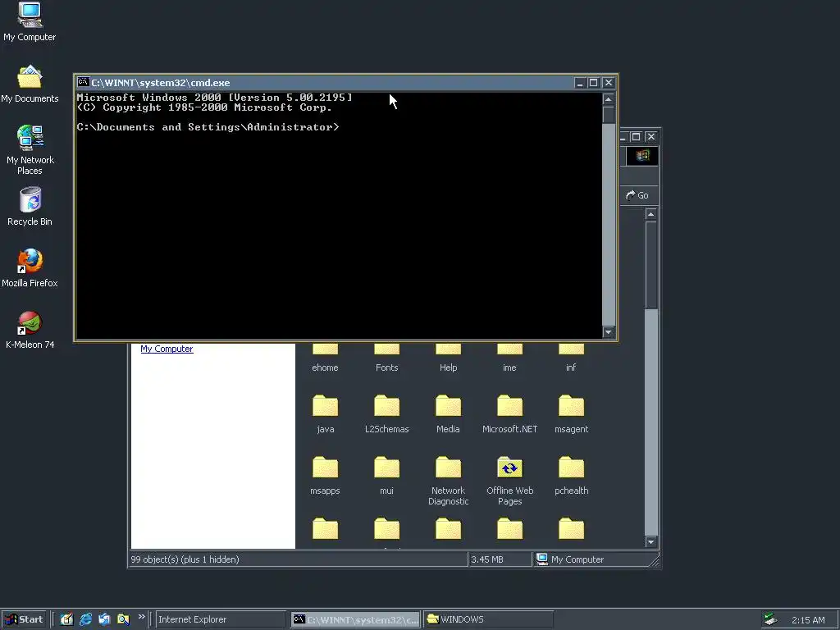The image size is (840, 630).
Task: Select the java folder in WINDOWS window
Action: pyautogui.click(x=325, y=414)
